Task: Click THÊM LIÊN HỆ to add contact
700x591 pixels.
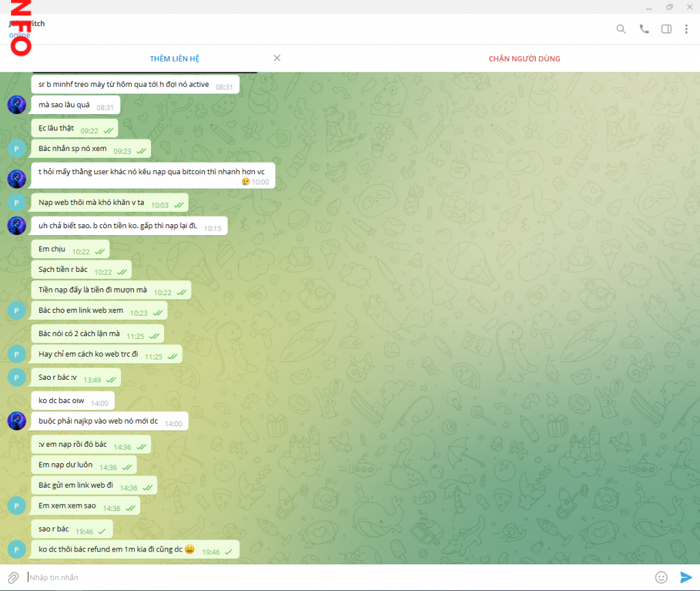Action: tap(174, 59)
